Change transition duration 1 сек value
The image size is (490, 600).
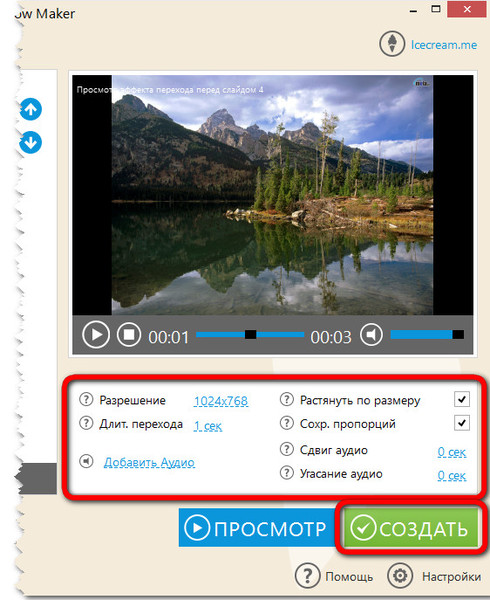pos(208,426)
